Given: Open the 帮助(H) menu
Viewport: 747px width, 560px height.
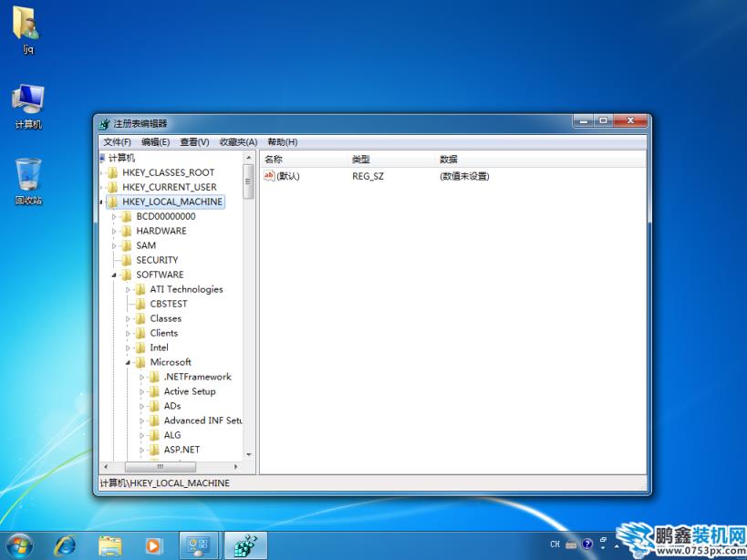Looking at the screenshot, I should (282, 142).
